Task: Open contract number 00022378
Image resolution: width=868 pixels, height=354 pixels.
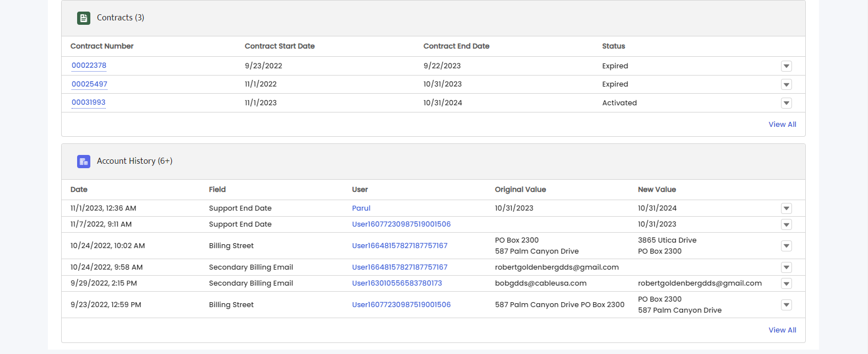Action: coord(89,65)
